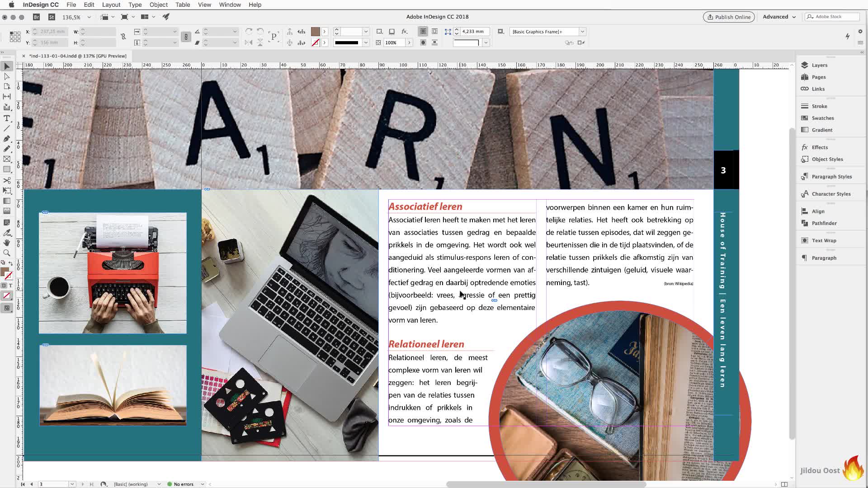Click the reference point locator grid
This screenshot has width=868, height=488.
tap(15, 37)
